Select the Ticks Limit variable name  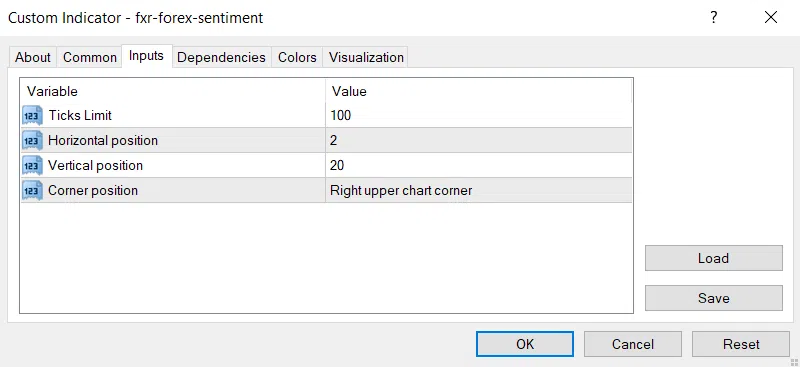click(x=80, y=115)
